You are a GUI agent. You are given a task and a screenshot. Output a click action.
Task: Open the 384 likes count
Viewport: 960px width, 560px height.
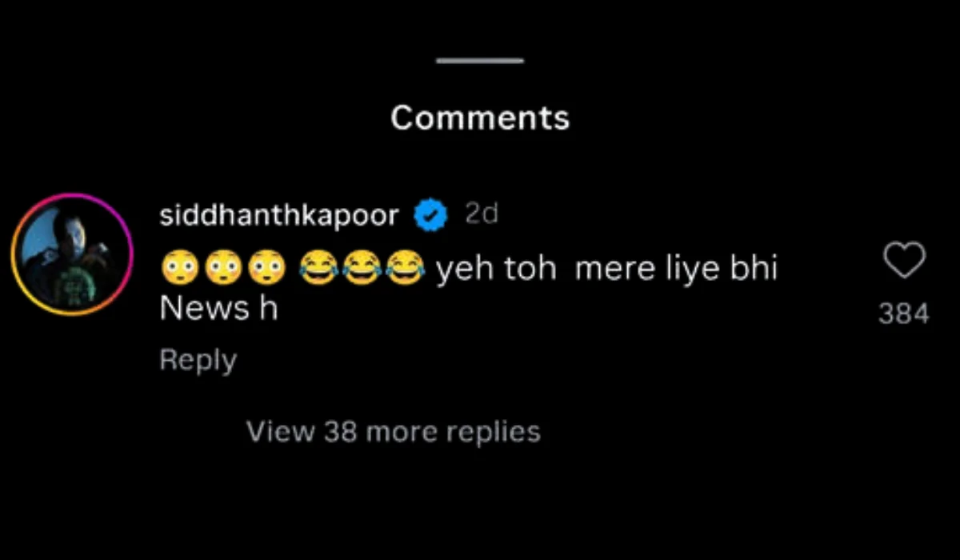click(x=904, y=314)
